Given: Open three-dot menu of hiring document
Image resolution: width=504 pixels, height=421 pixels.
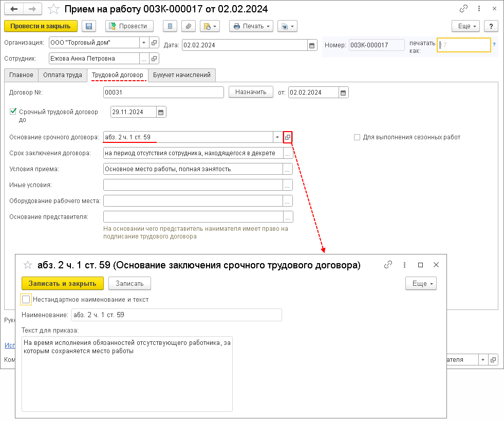Looking at the screenshot, I should pos(479,9).
